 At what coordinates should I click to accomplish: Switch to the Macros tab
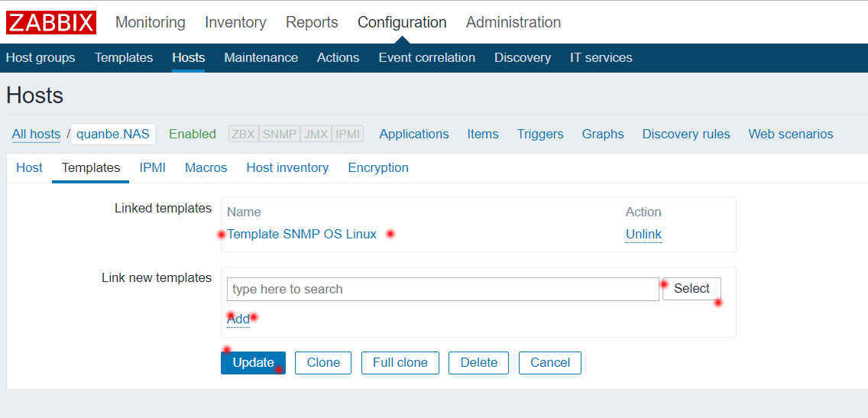(x=206, y=167)
